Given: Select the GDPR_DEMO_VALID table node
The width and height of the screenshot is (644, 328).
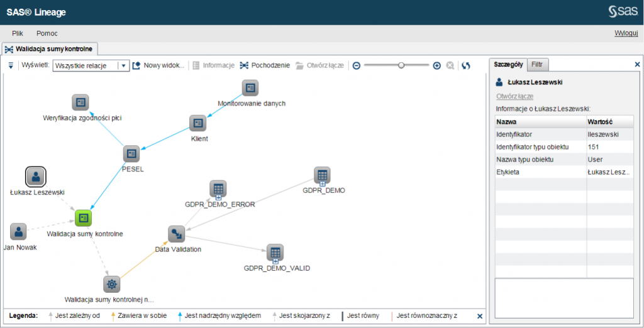Looking at the screenshot, I should 275,253.
